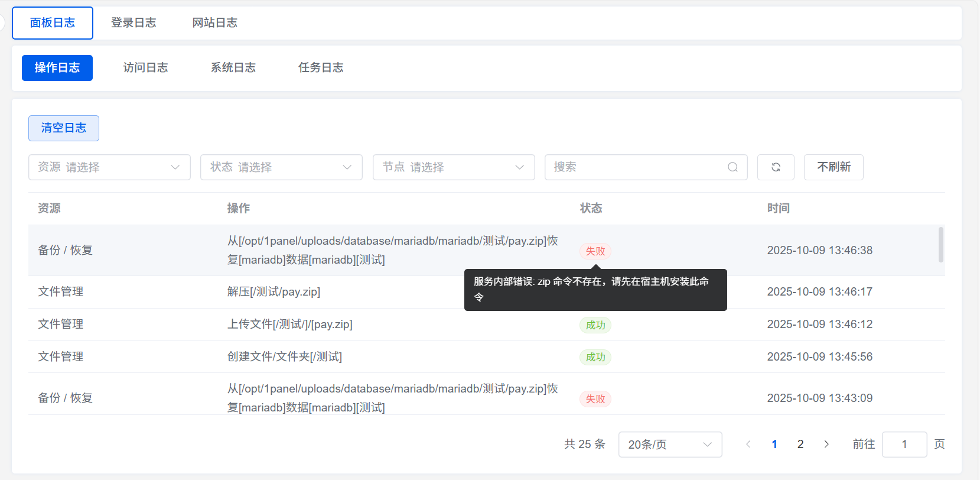Expand the 状态 filter dropdown
The width and height of the screenshot is (980, 480).
(x=281, y=167)
